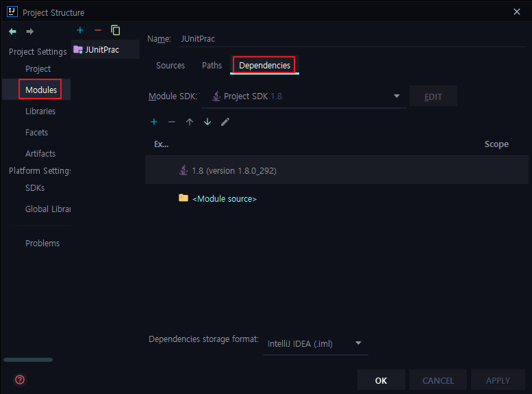The image size is (532, 394).
Task: Switch to the Paths tab
Action: [x=212, y=66]
